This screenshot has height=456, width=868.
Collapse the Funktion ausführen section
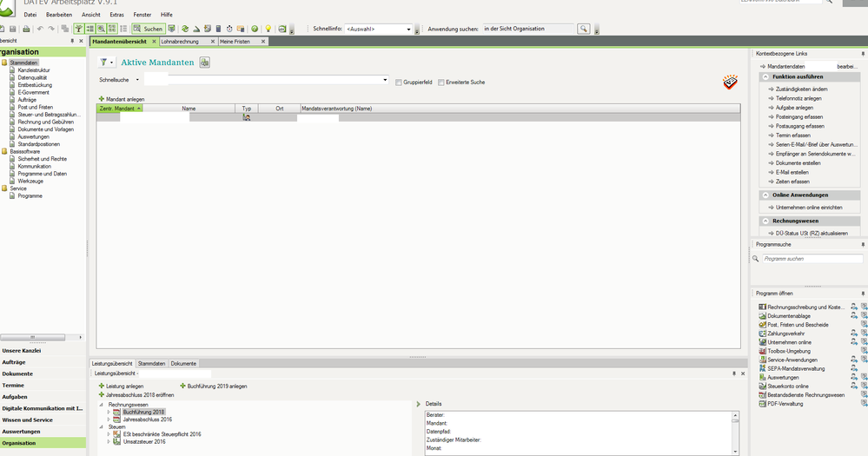(x=765, y=77)
